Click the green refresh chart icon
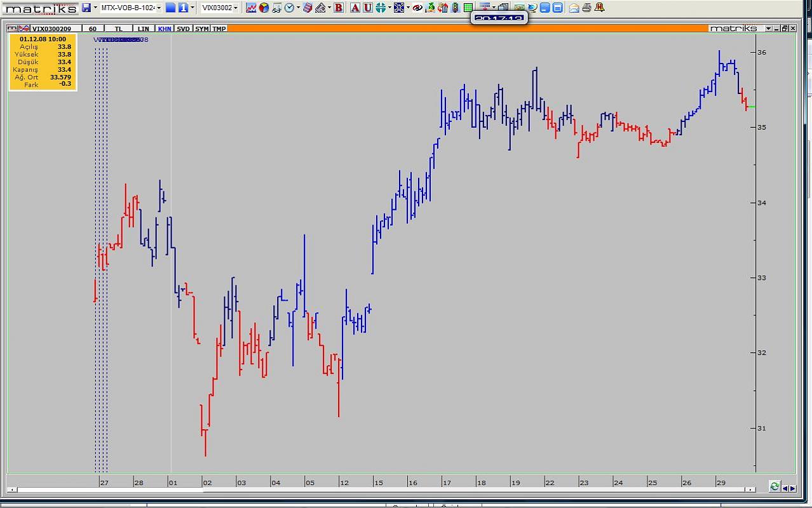The image size is (812, 508). point(774,486)
